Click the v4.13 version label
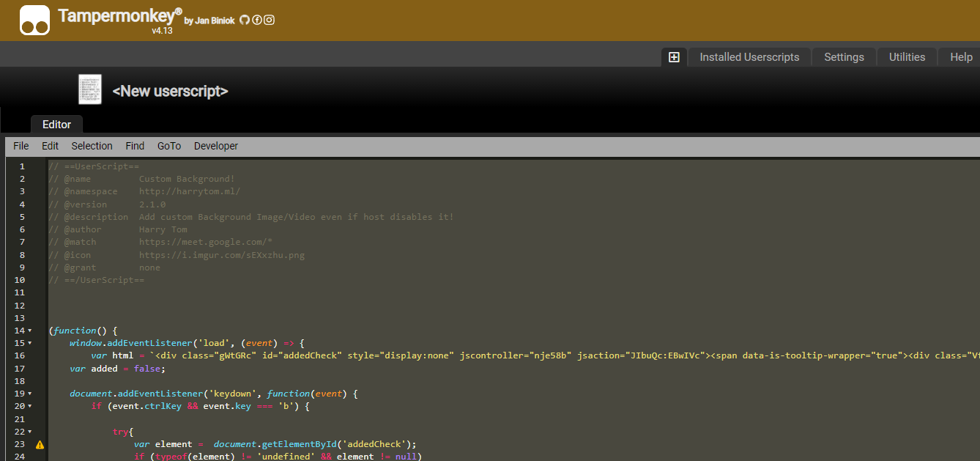980x461 pixels. click(x=162, y=31)
